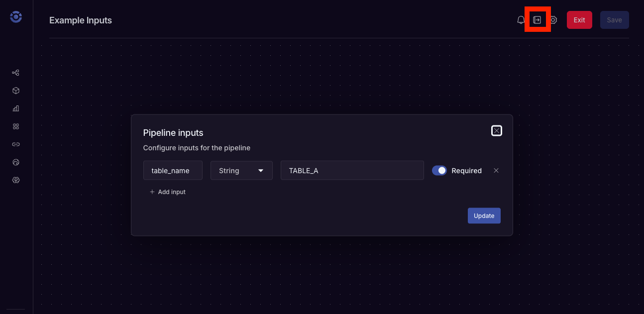Viewport: 644px width, 314px height.
Task: Click Update to apply pipeline inputs
Action: (484, 215)
